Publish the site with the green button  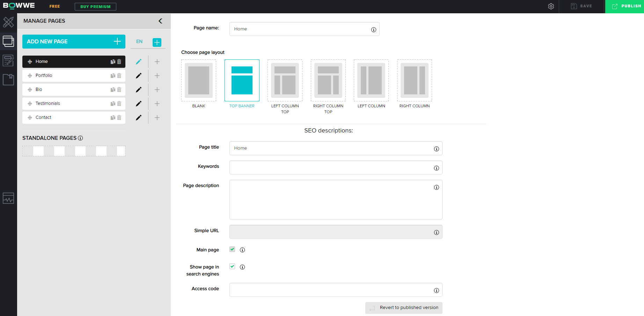pos(624,6)
